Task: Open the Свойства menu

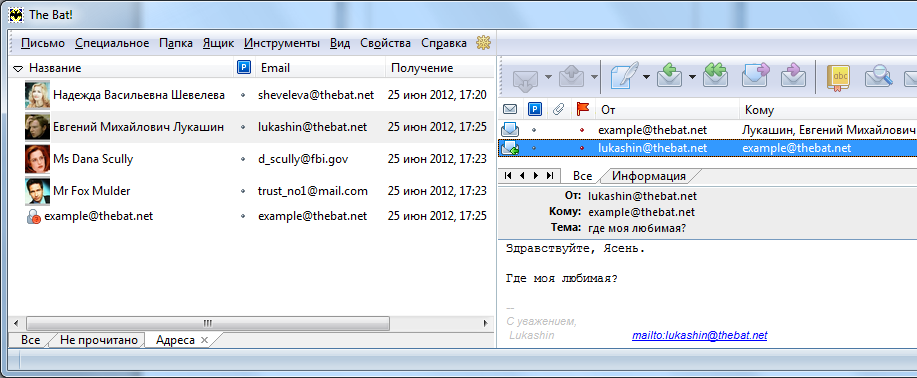Action: [385, 43]
